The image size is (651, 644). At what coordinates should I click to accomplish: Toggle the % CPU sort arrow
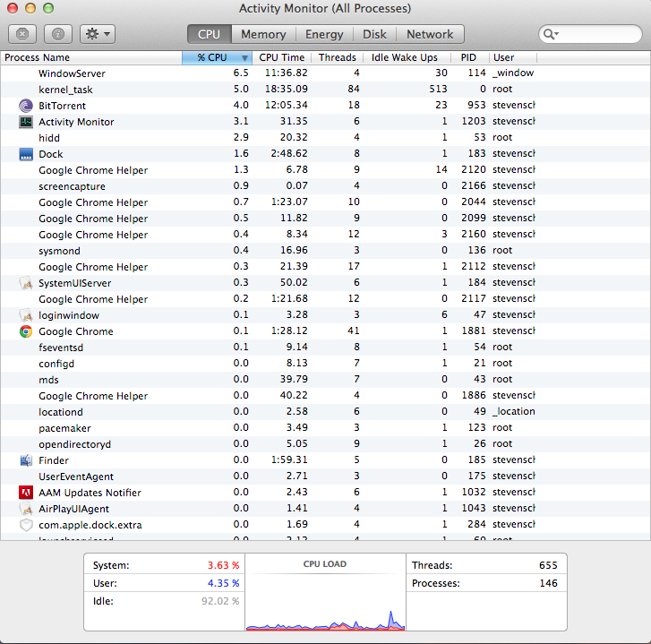(x=244, y=57)
